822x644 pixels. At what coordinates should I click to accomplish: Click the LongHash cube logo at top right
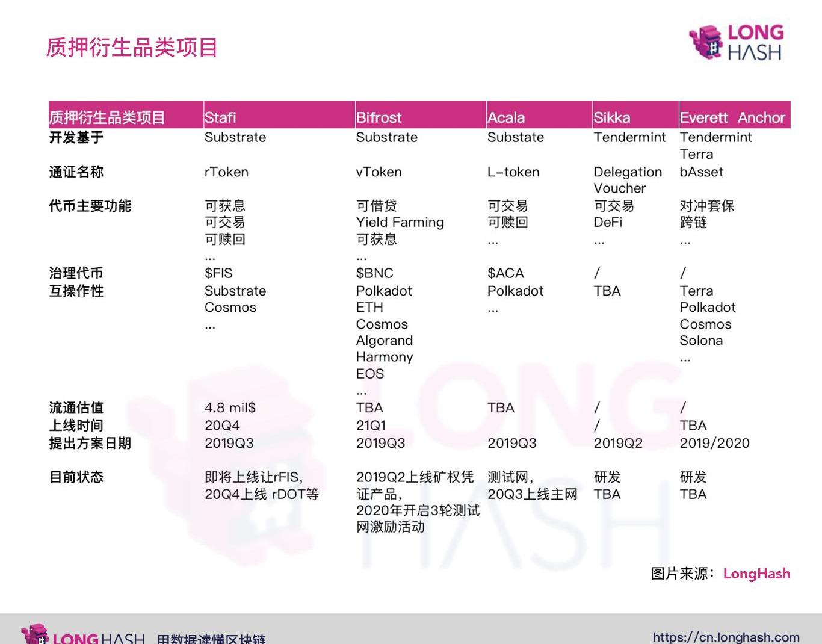[705, 42]
